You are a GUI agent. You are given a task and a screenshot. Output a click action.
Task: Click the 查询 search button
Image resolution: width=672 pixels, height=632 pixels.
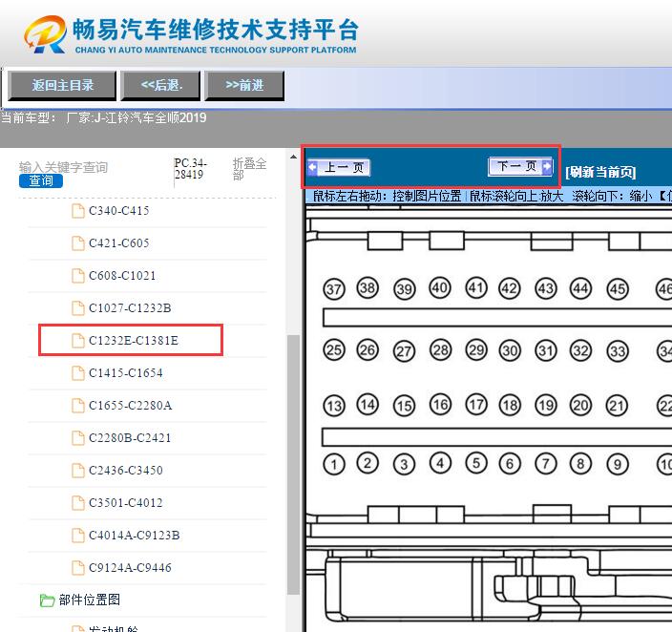[41, 181]
